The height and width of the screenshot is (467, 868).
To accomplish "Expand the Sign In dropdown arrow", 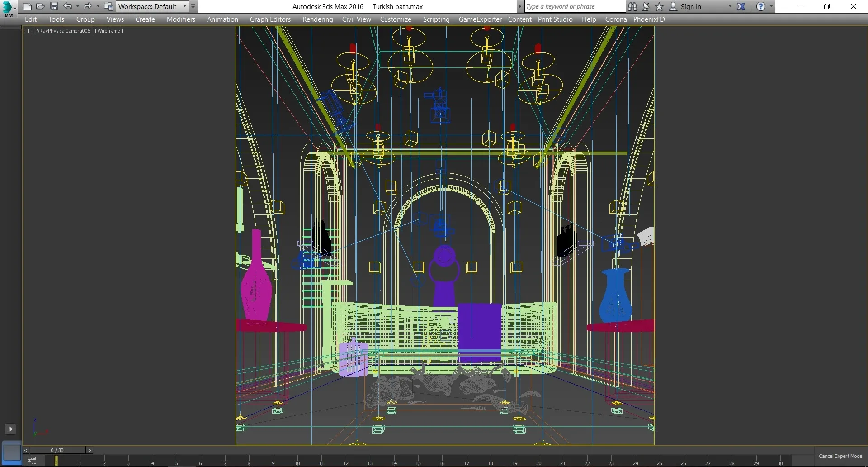I will point(730,6).
